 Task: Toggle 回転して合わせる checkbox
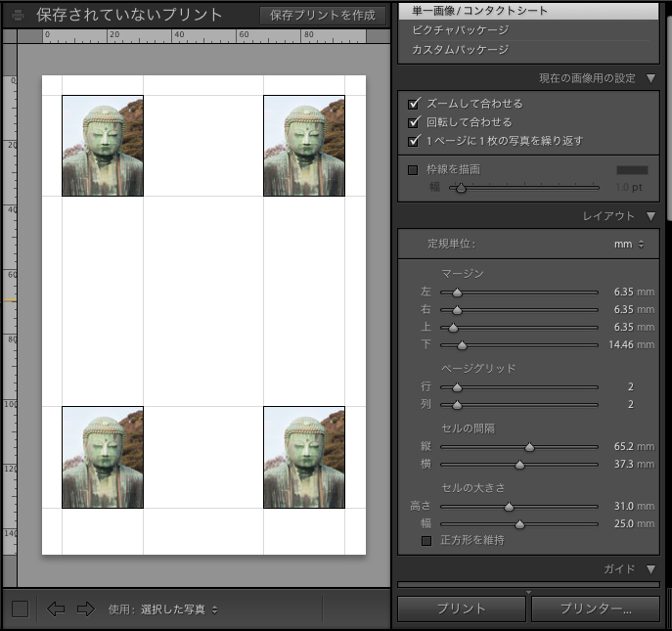pyautogui.click(x=414, y=122)
